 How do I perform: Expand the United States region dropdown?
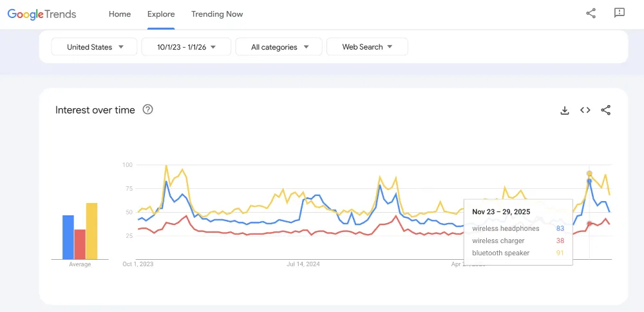click(x=94, y=47)
